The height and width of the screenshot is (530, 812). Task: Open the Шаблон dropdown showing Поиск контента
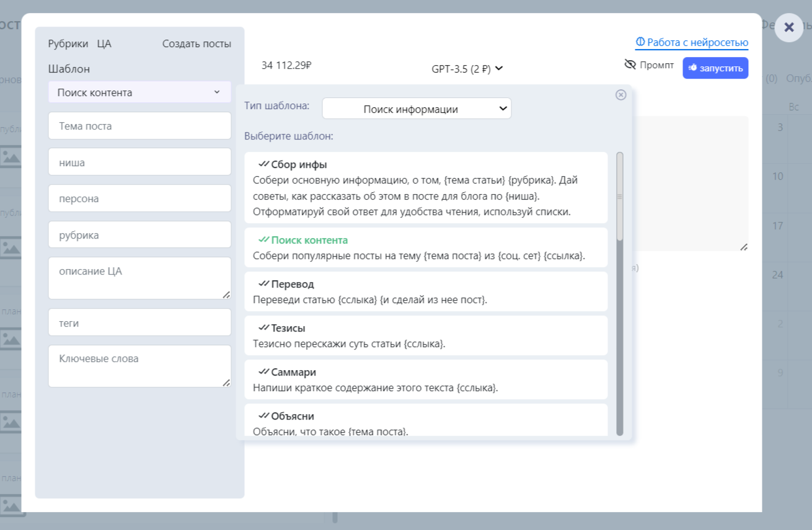pyautogui.click(x=139, y=92)
